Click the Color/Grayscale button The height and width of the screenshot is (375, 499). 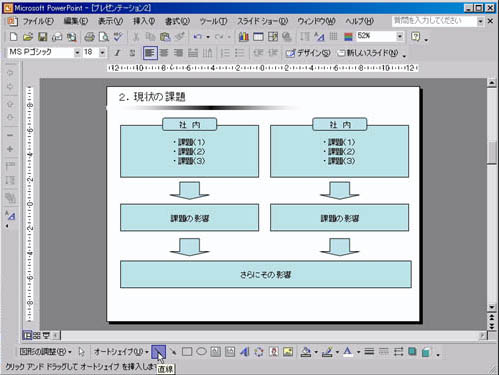click(348, 37)
